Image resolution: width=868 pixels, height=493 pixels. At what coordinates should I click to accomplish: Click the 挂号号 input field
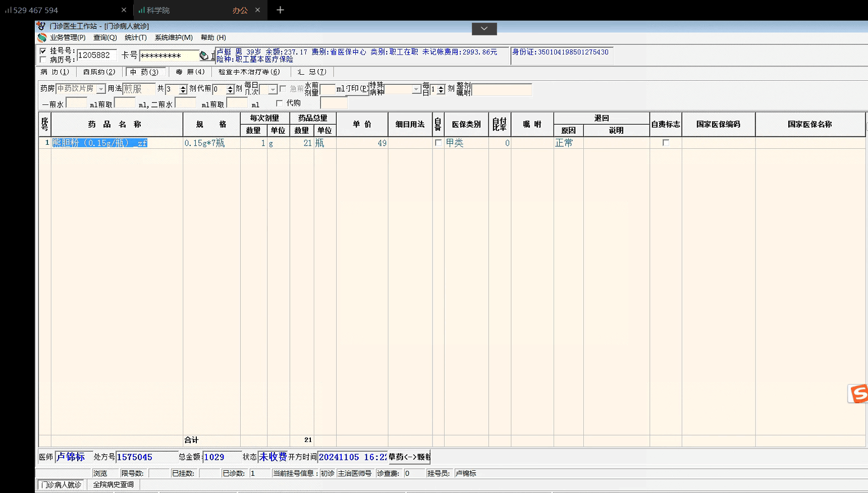(97, 55)
